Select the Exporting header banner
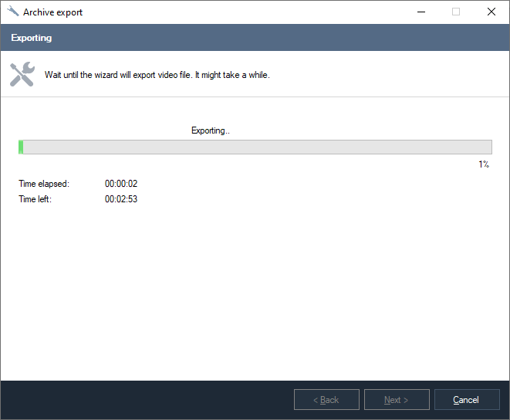 point(255,38)
